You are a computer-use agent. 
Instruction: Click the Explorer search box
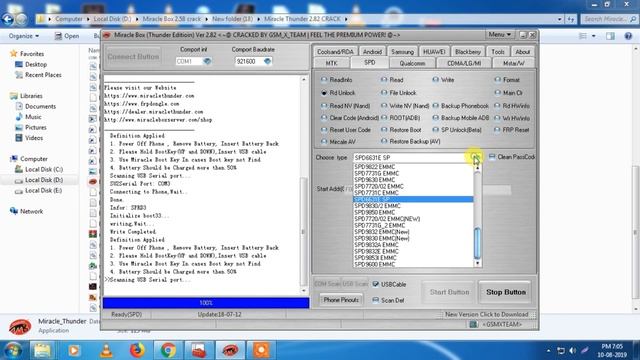tap(609, 19)
